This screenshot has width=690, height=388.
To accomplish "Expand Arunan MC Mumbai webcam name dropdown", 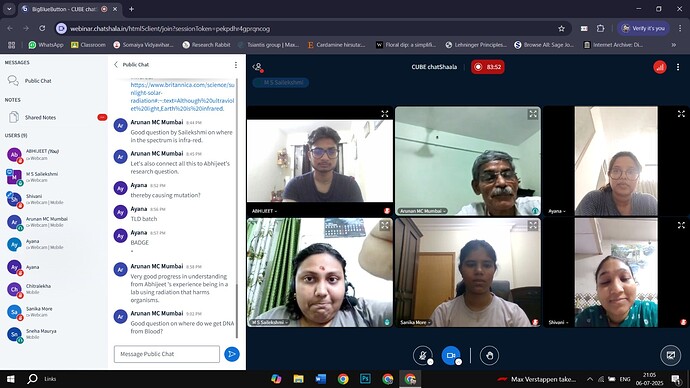I will (422, 211).
